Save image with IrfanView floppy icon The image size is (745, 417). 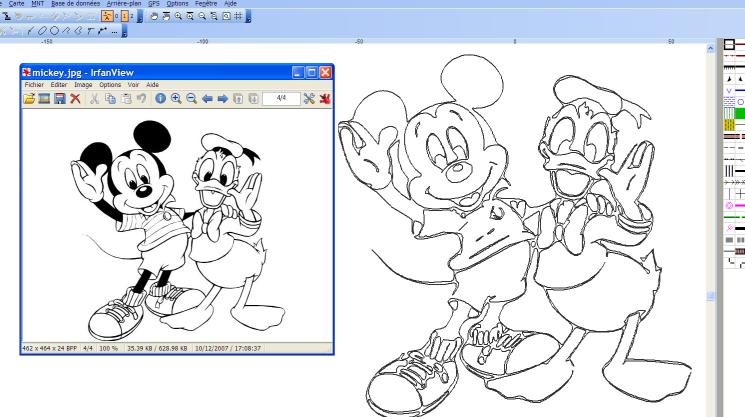[x=59, y=98]
